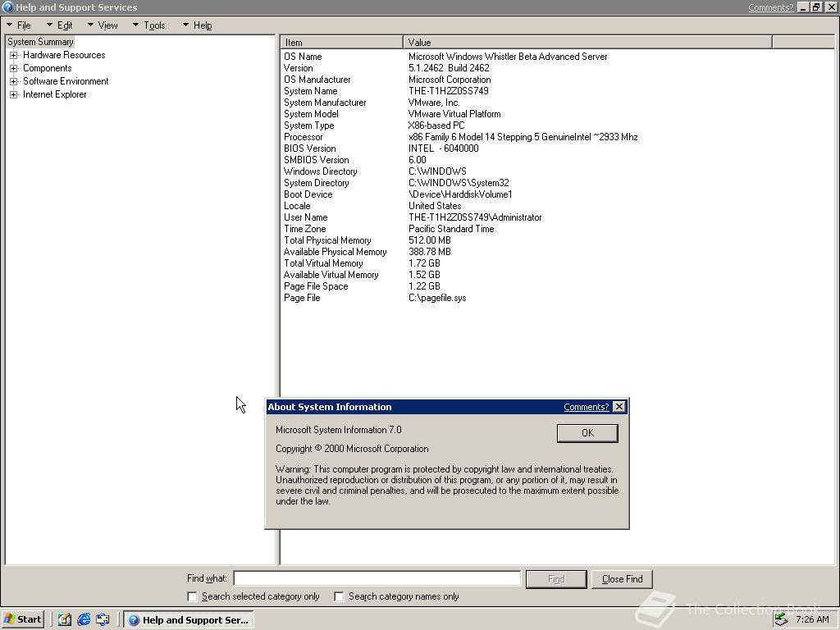Expand the Software Environment node
The height and width of the screenshot is (630, 840).
13,81
